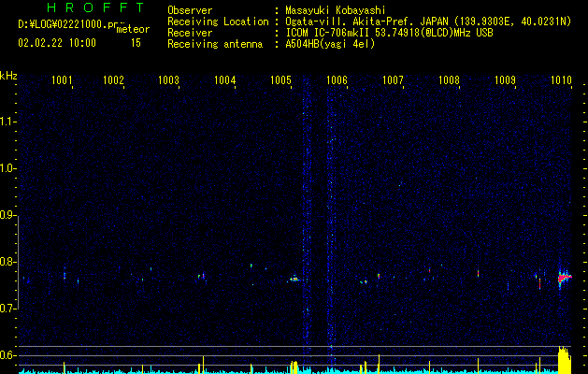Click the 1001 time axis marker
Viewport: 588px width, 374px height.
62,80
